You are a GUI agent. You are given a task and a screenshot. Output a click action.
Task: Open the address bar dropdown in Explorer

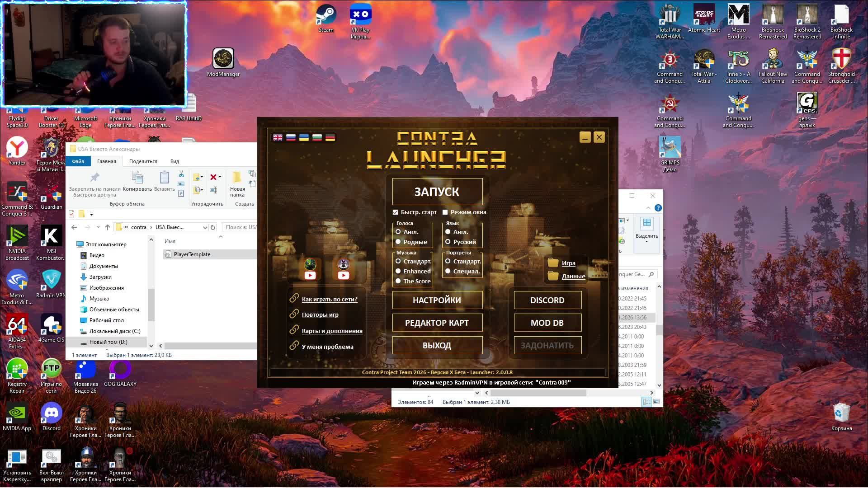(x=205, y=227)
